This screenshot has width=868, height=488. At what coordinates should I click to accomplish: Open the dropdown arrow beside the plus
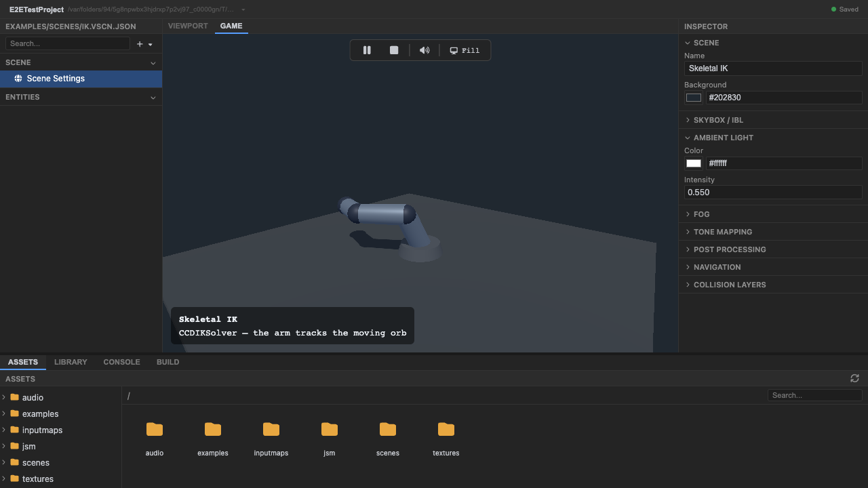click(151, 44)
